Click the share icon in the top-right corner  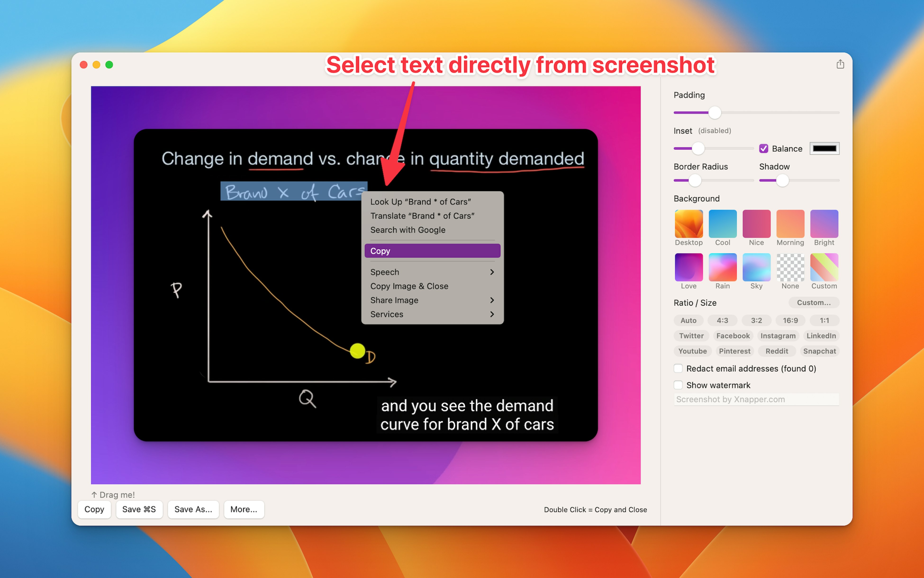coord(840,64)
